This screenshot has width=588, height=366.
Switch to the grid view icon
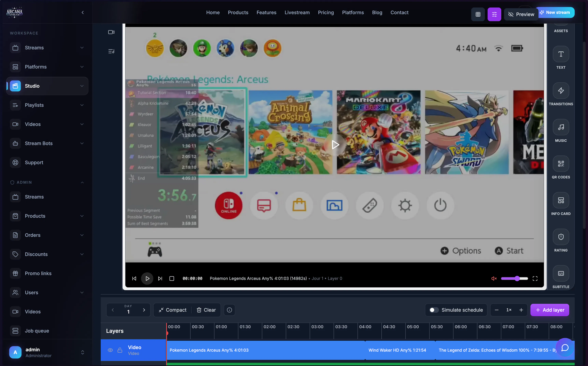coord(478,14)
